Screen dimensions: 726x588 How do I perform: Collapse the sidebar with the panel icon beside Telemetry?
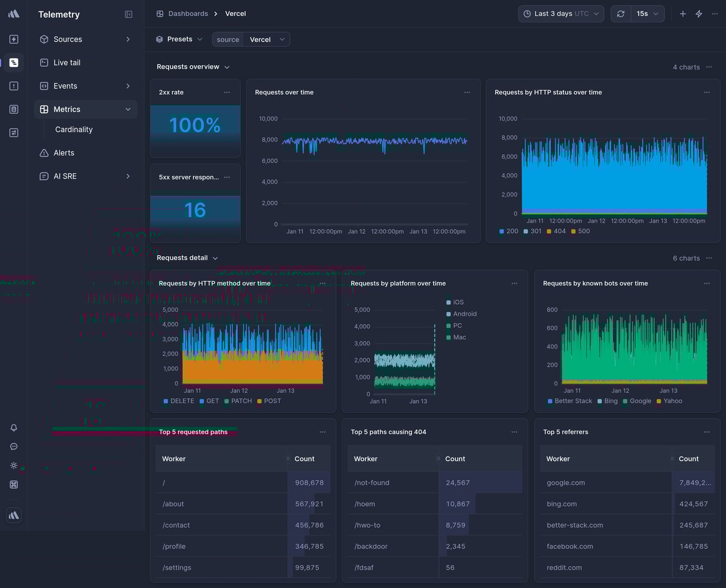pos(128,14)
